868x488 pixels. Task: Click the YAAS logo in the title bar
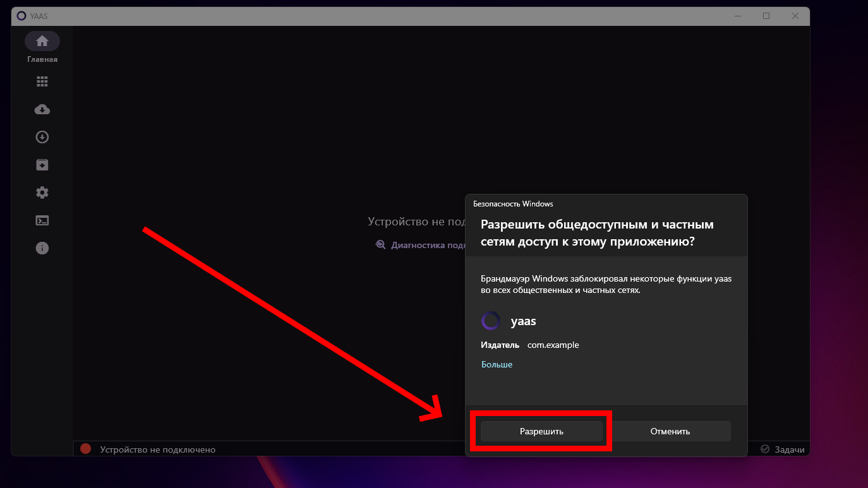21,16
